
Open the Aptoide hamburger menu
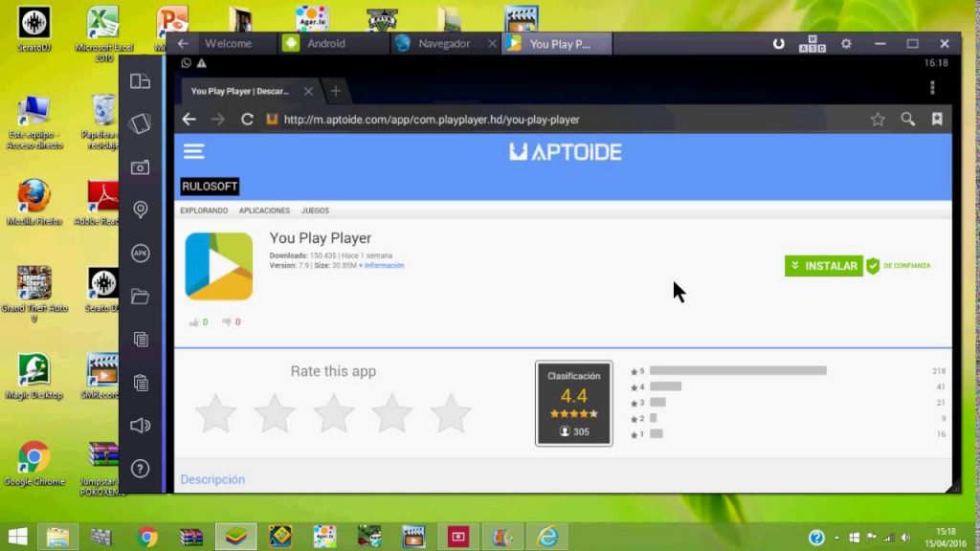point(193,152)
